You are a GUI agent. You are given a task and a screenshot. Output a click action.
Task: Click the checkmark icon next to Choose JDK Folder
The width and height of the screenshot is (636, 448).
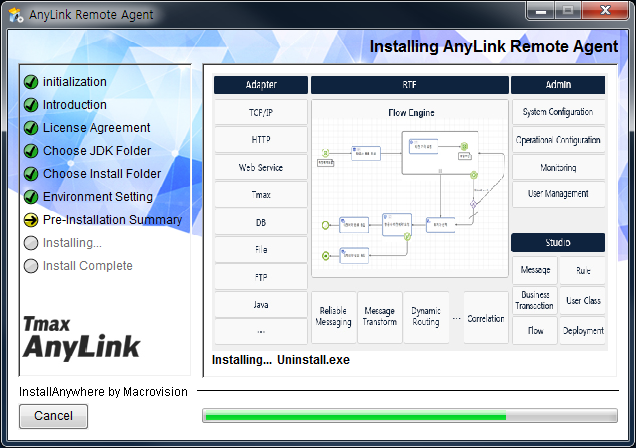[x=31, y=151]
